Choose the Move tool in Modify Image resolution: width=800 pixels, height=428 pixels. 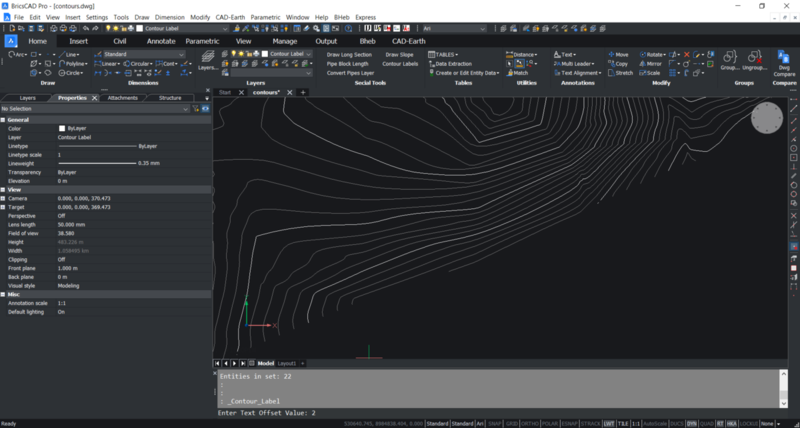click(x=617, y=54)
